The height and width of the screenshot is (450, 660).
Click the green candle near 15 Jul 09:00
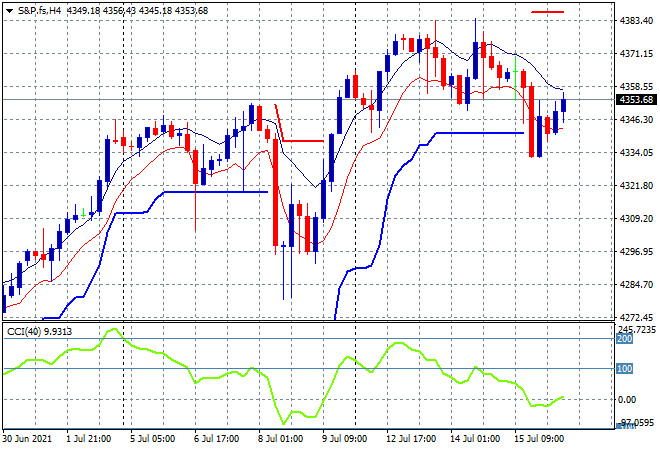[x=516, y=78]
